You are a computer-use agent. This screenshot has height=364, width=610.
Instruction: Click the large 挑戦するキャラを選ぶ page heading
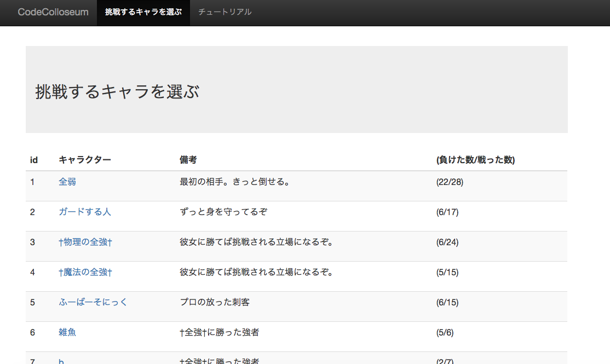[x=117, y=92]
